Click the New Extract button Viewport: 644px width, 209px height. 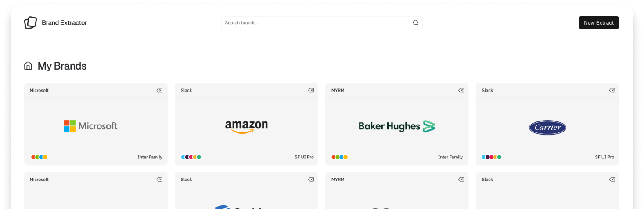598,23
